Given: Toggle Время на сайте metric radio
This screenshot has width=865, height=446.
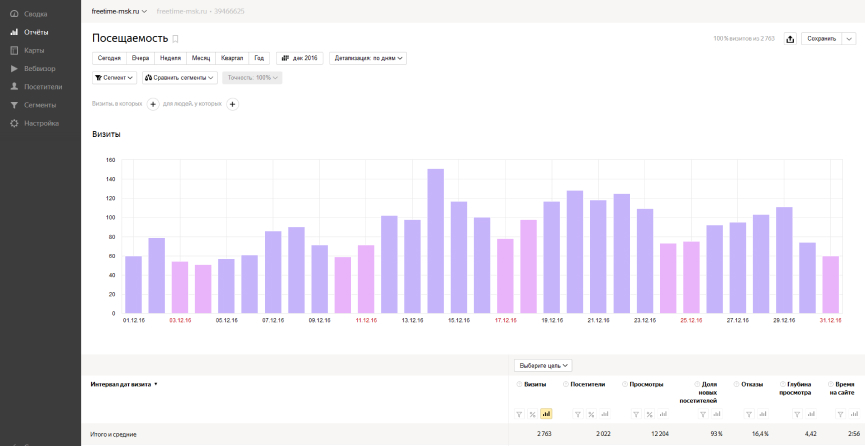Looking at the screenshot, I should (831, 384).
